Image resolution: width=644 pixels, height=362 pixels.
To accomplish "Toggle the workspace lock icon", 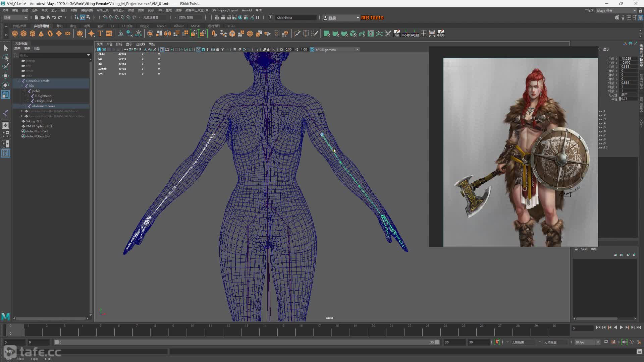I will tap(641, 11).
